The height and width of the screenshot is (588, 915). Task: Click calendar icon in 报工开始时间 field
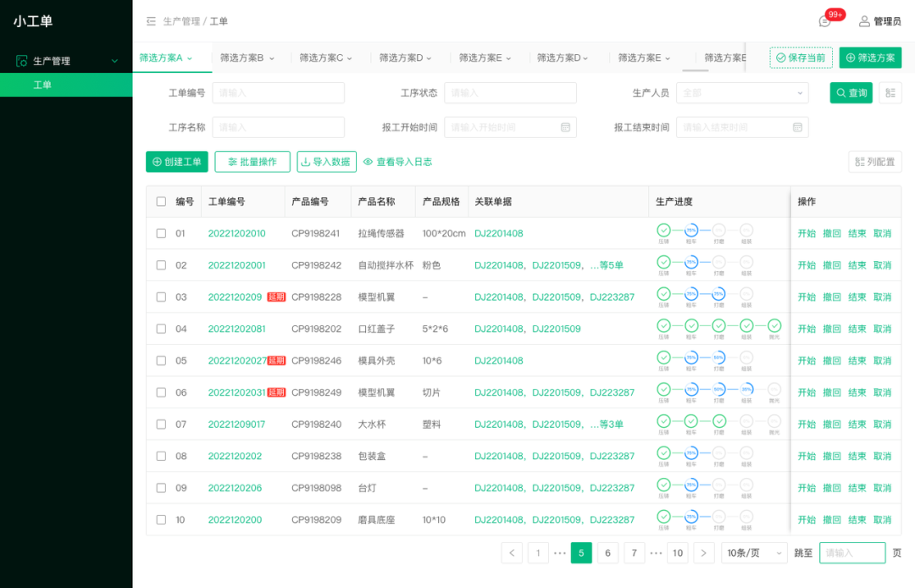pos(565,127)
